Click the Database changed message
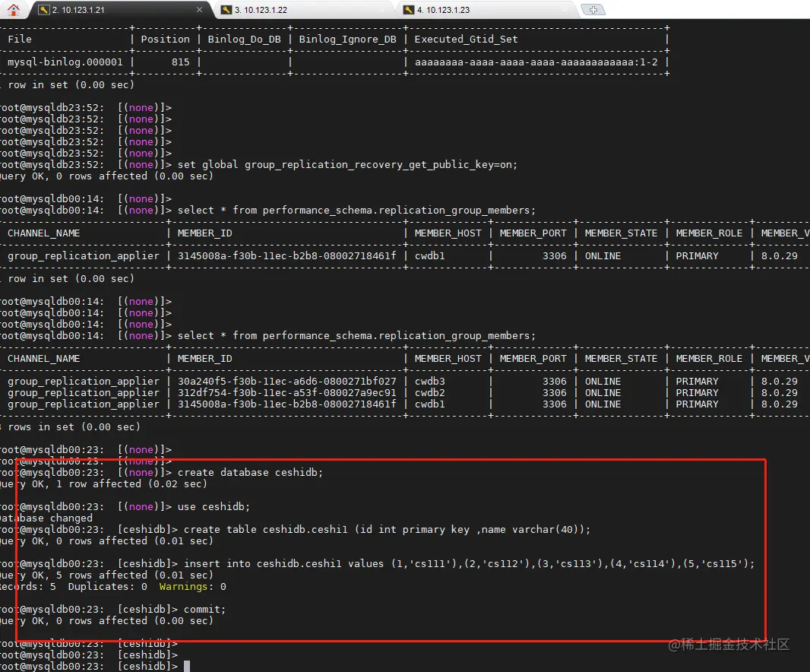810x672 pixels. [46, 518]
